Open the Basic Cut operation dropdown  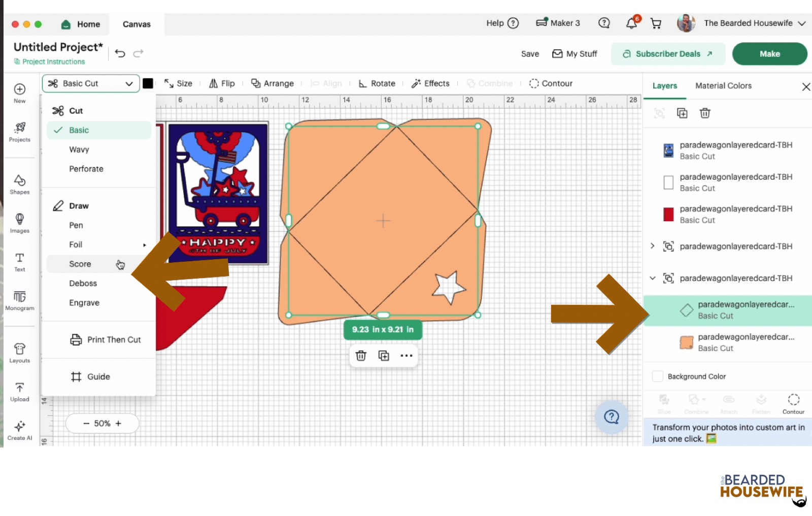click(91, 83)
